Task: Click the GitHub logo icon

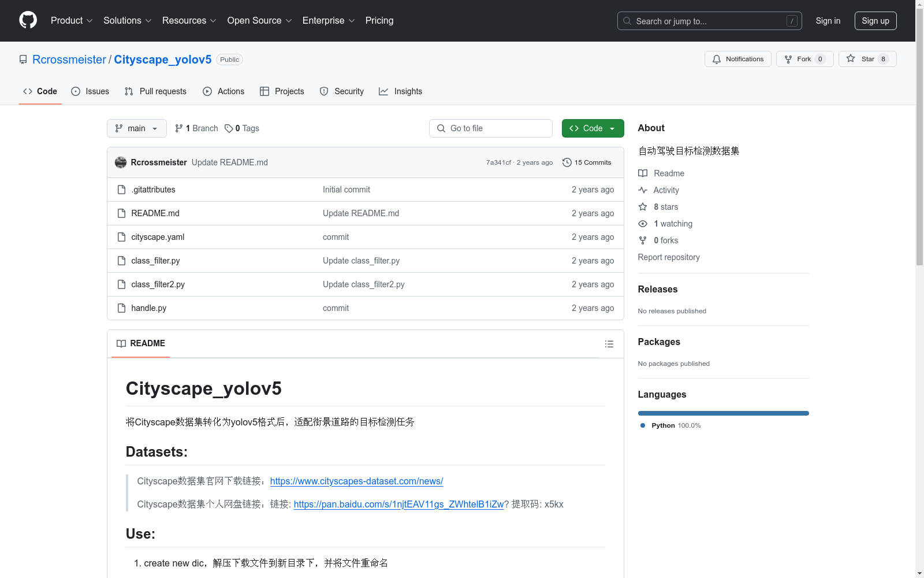Action: [x=28, y=20]
